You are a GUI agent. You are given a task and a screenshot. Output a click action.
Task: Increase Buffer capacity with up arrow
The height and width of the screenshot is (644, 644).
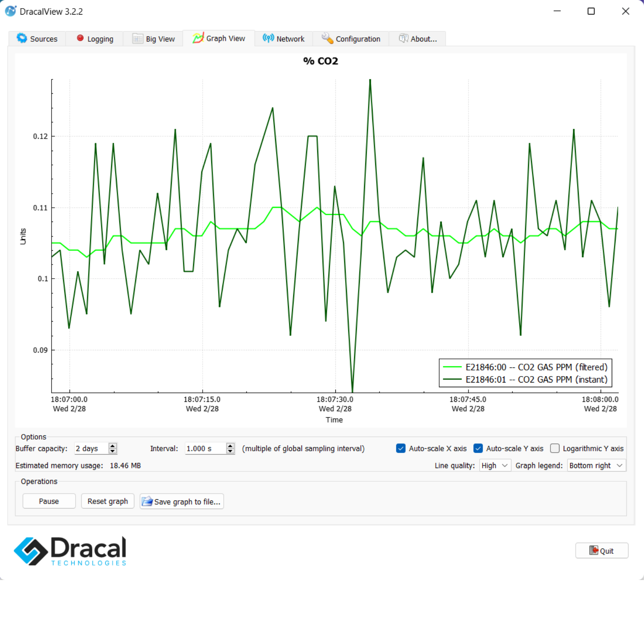(112, 446)
